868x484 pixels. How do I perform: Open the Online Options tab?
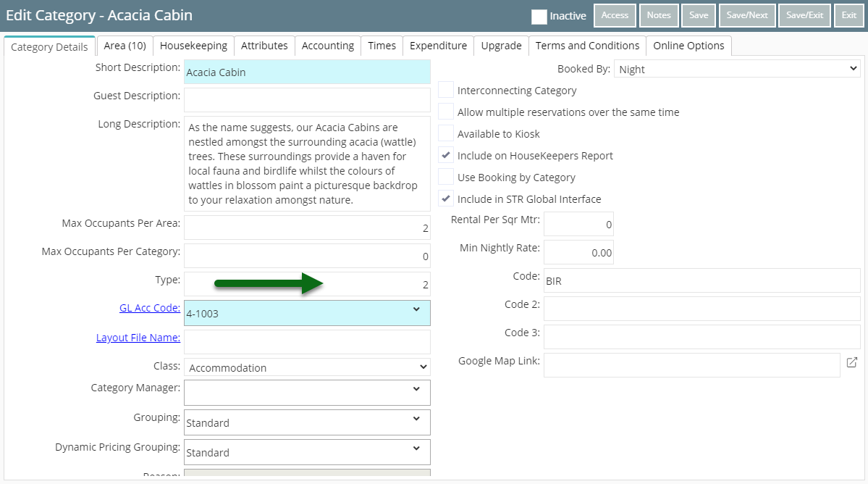click(x=688, y=46)
